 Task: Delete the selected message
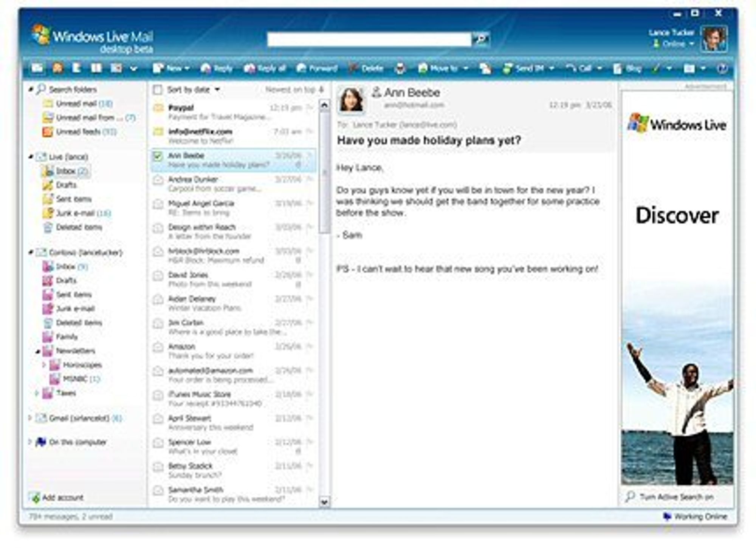[366, 68]
